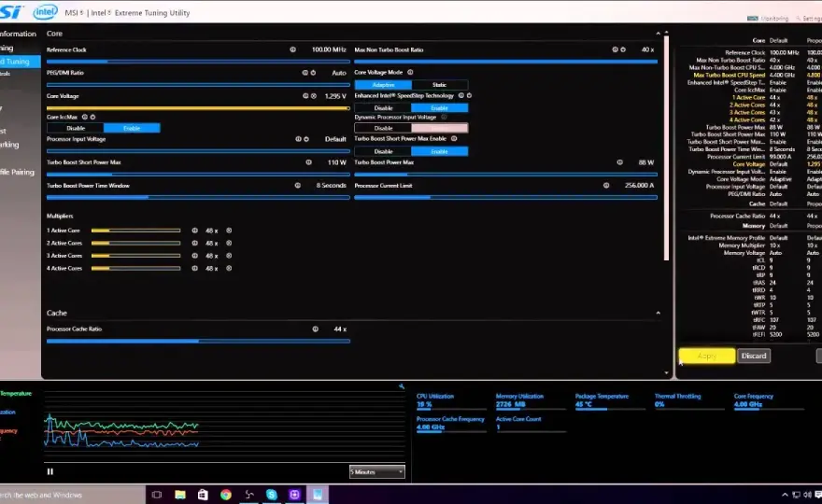Image resolution: width=822 pixels, height=504 pixels.
Task: Adjust the Turbo Boost Power Max slider
Action: (x=506, y=175)
